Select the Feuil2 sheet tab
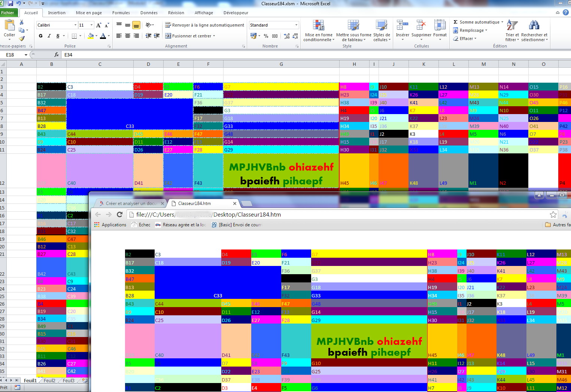Viewport: 571px width, 392px height. pyautogui.click(x=49, y=380)
